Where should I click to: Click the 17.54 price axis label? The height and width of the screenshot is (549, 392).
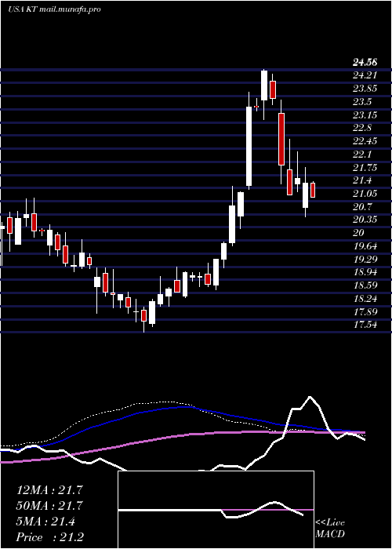coord(365,325)
